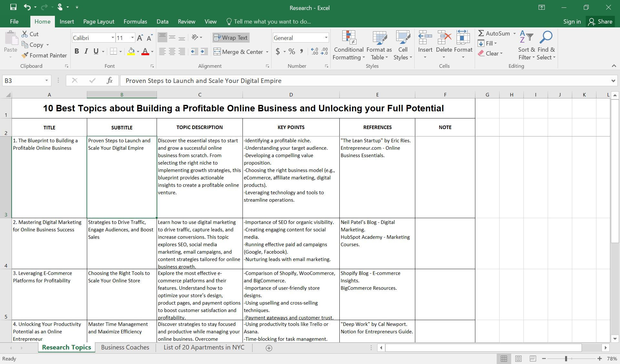Click the Share button

(x=600, y=22)
